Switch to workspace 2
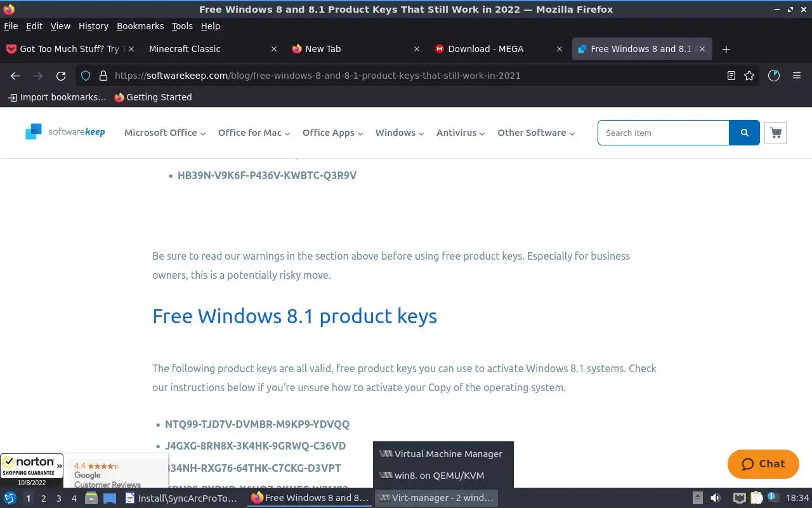The height and width of the screenshot is (508, 812). point(44,498)
